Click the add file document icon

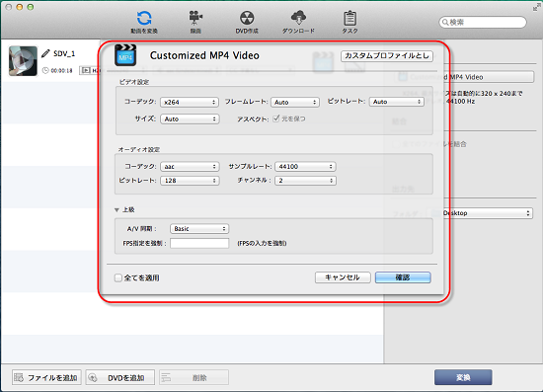pos(19,377)
